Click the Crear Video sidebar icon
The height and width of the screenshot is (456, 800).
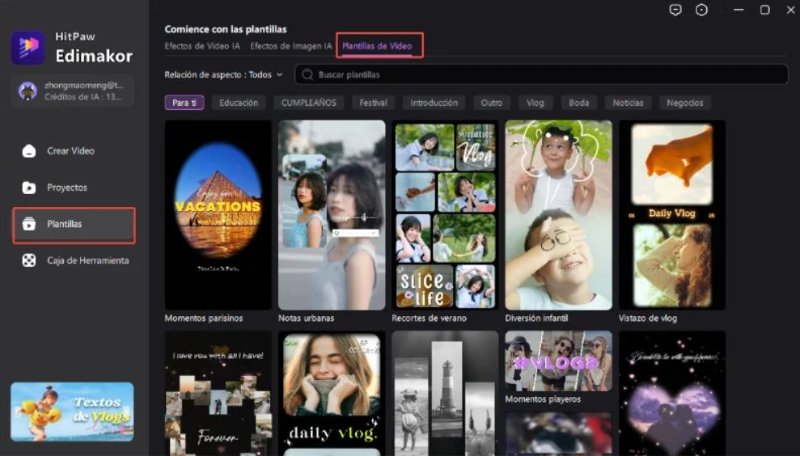(x=29, y=151)
